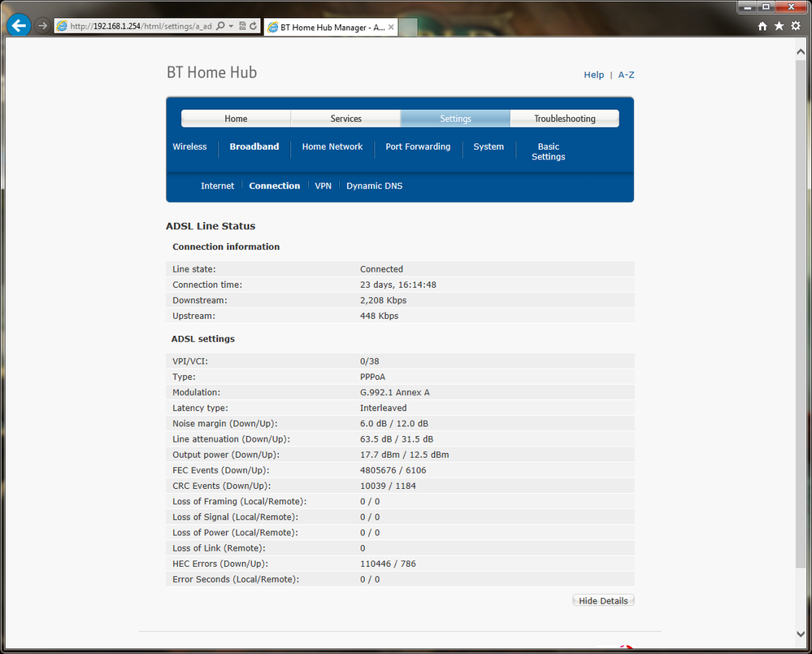Click the browser forward arrow
The image size is (812, 654).
42,25
